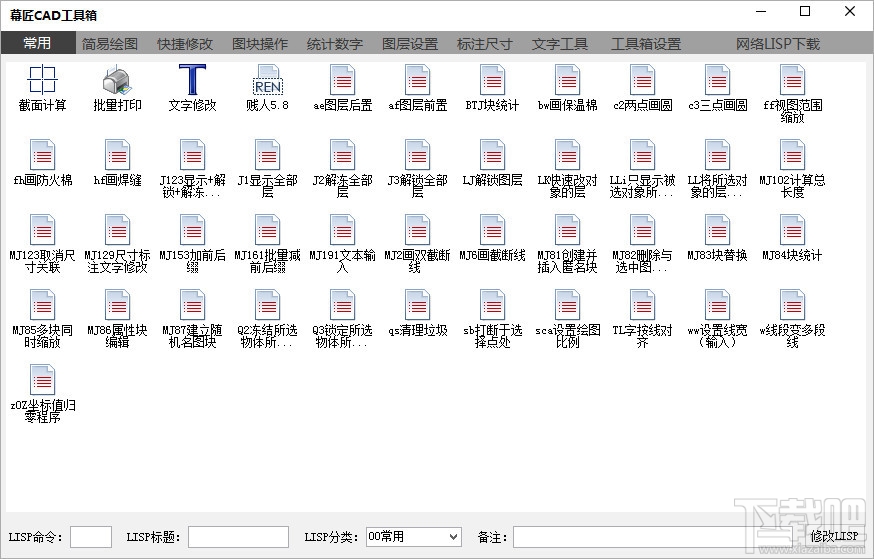Open the MJ84块统计 script icon
874x559 pixels.
pos(792,230)
